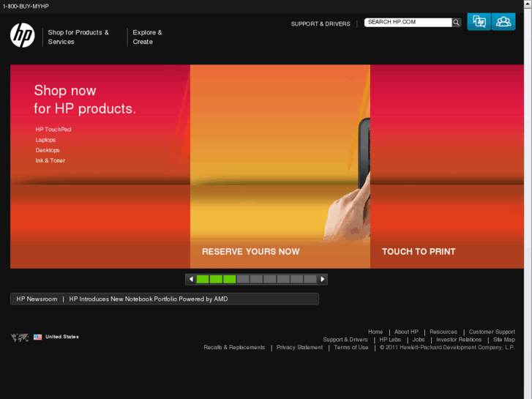Click the world map icon
The height and width of the screenshot is (399, 532).
tap(20, 338)
